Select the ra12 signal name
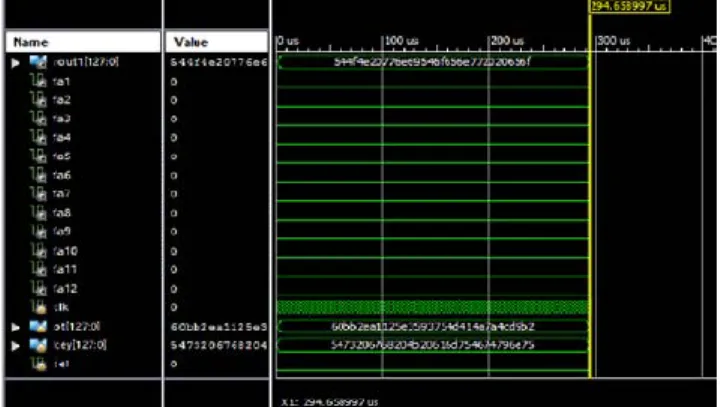The image size is (721, 407). coord(65,289)
